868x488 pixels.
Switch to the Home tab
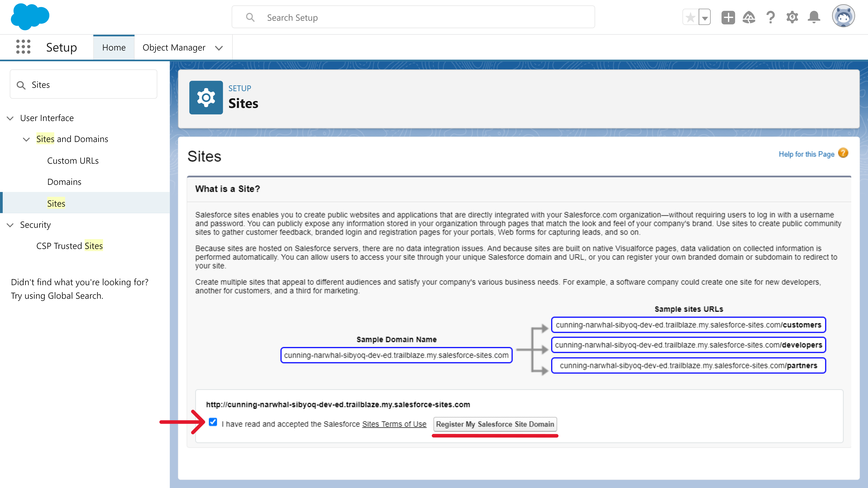click(114, 47)
